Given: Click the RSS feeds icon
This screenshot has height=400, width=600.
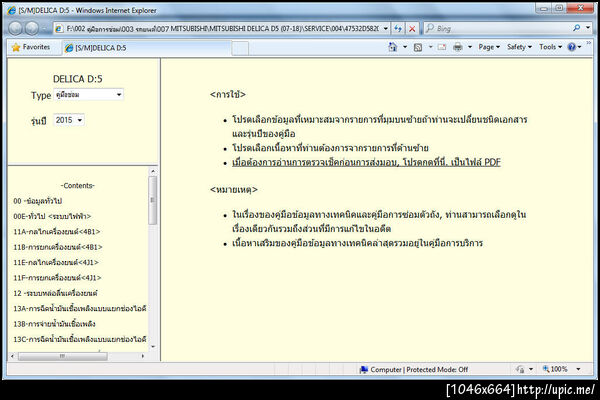Looking at the screenshot, I should [418, 47].
